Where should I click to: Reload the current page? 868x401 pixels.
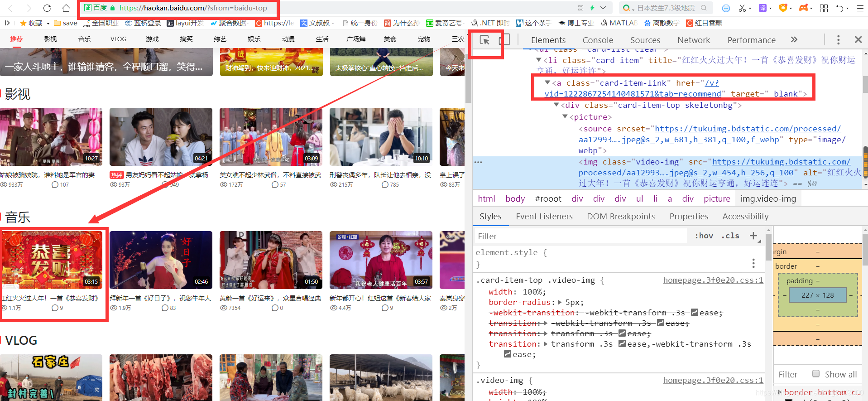(x=47, y=8)
